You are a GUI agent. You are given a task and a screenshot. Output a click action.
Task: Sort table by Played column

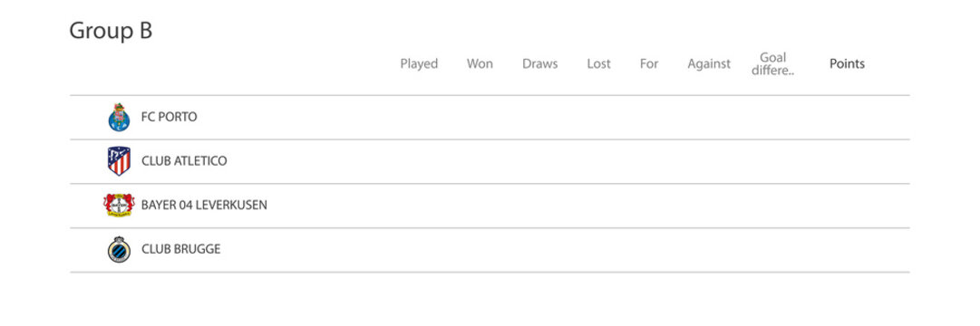[x=419, y=64]
